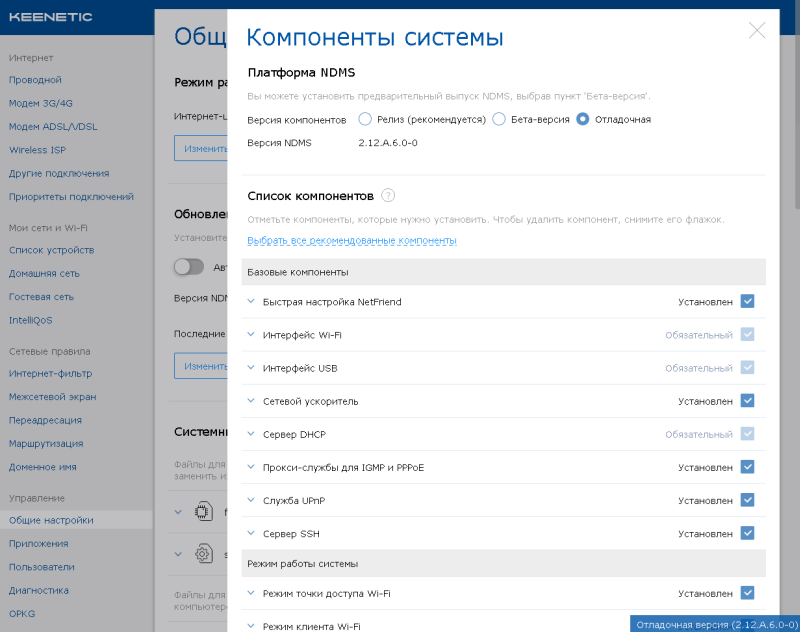Click the Отладочная версия status badge
This screenshot has width=800, height=632.
pyautogui.click(x=715, y=624)
